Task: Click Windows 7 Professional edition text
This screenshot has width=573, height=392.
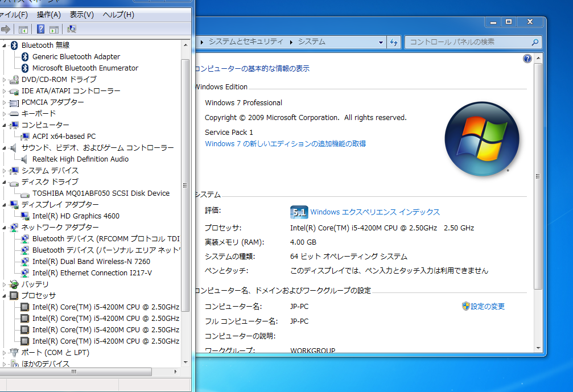Action: [244, 103]
